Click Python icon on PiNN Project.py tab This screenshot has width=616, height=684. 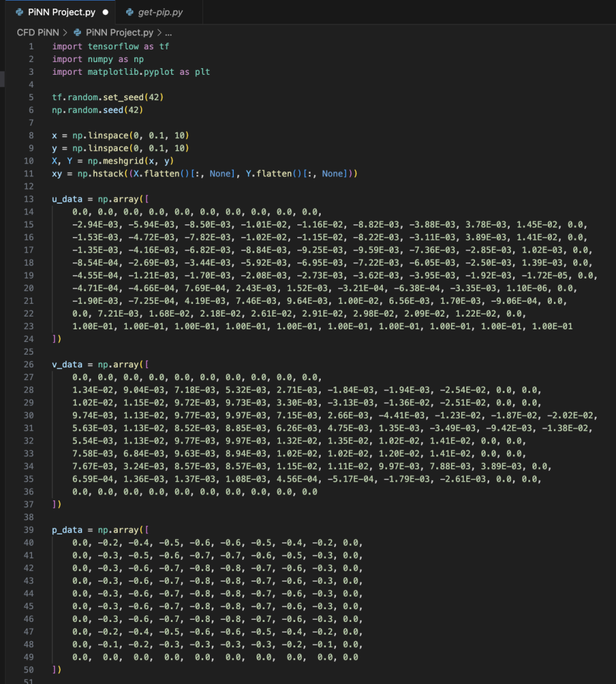pyautogui.click(x=19, y=12)
